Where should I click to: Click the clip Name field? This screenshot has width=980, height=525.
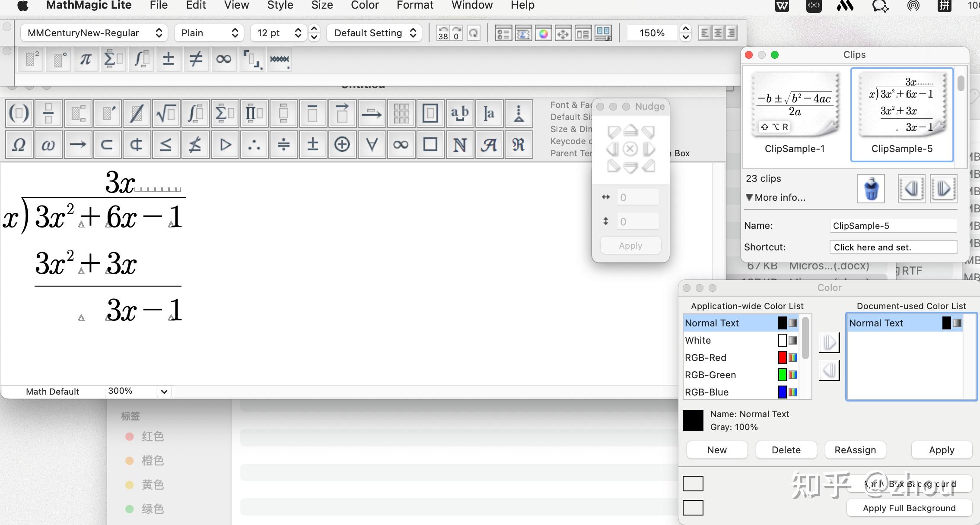tap(893, 226)
